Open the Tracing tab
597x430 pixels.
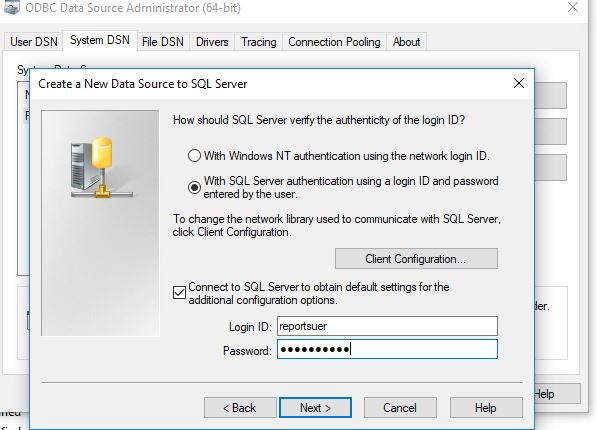tap(259, 42)
